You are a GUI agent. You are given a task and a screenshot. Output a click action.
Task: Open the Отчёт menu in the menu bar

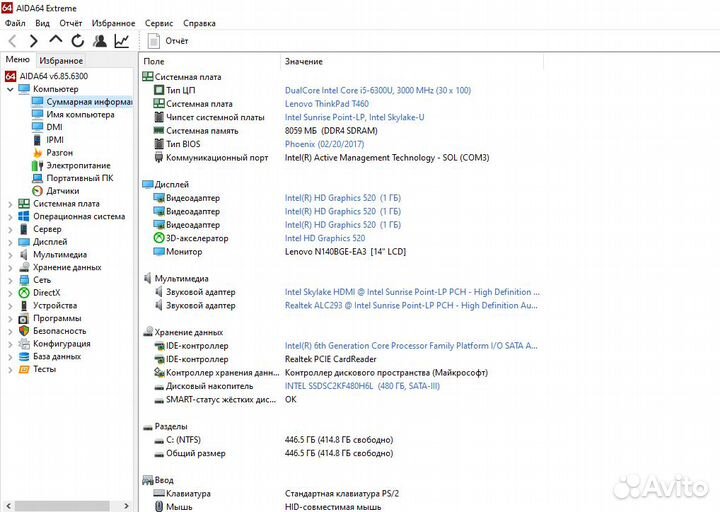point(71,23)
